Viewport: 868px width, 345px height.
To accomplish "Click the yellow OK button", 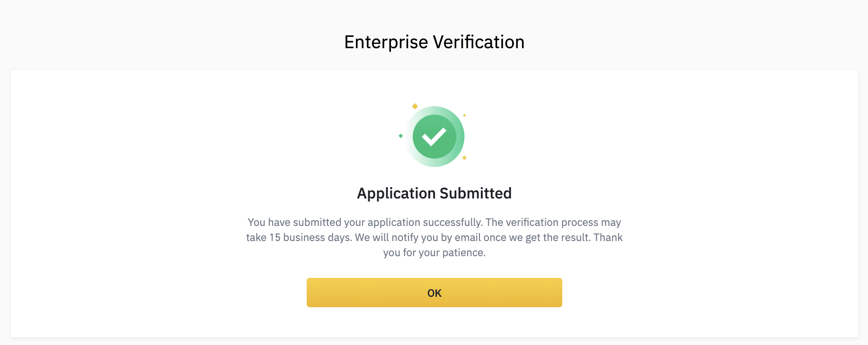I will [434, 293].
